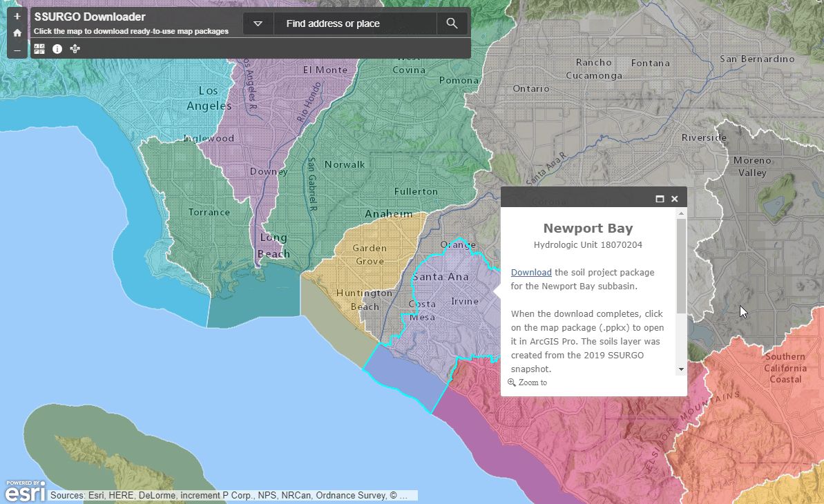Download the Newport Bay soil package
This screenshot has height=504, width=824.
coord(531,272)
